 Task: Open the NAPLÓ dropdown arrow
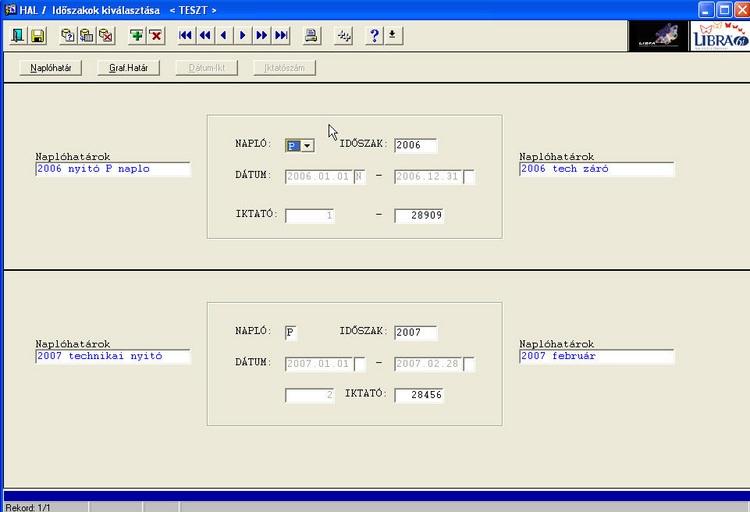coord(308,145)
